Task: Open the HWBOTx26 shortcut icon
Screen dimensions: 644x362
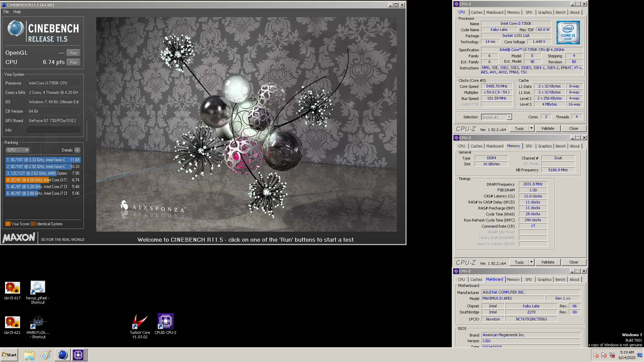Action: (x=38, y=322)
